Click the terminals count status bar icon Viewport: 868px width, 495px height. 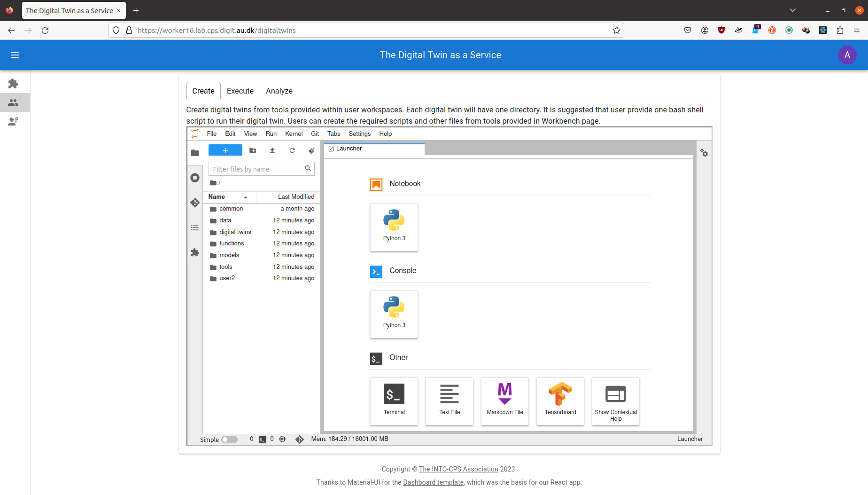pyautogui.click(x=263, y=440)
